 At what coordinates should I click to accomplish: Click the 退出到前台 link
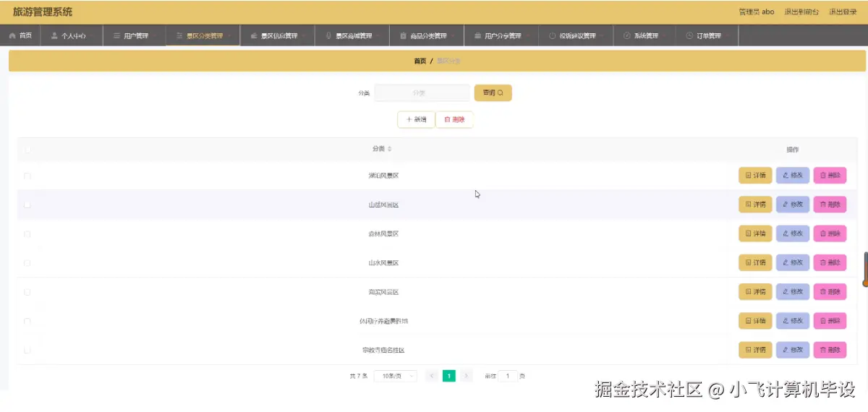click(x=801, y=12)
